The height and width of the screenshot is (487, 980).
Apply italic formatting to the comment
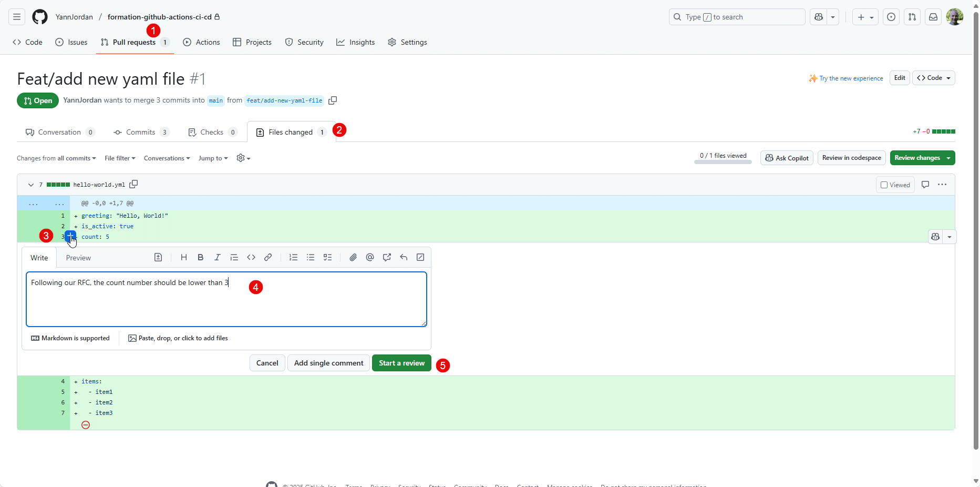pyautogui.click(x=217, y=257)
